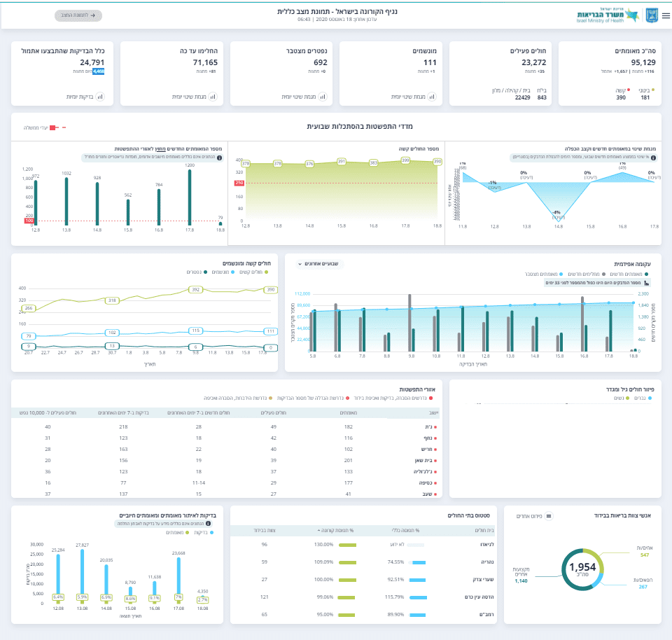
Task: Sort hotspot table by 'ישוב' column
Action: [x=433, y=413]
